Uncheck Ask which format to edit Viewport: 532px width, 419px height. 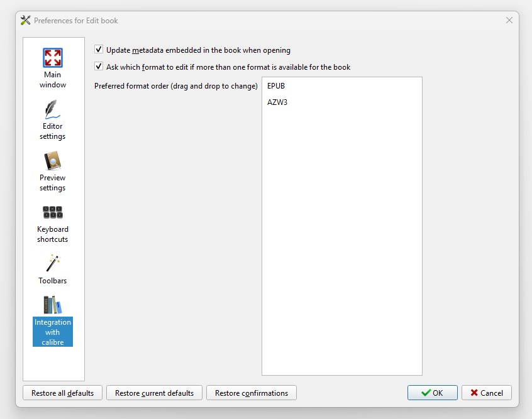coord(99,67)
